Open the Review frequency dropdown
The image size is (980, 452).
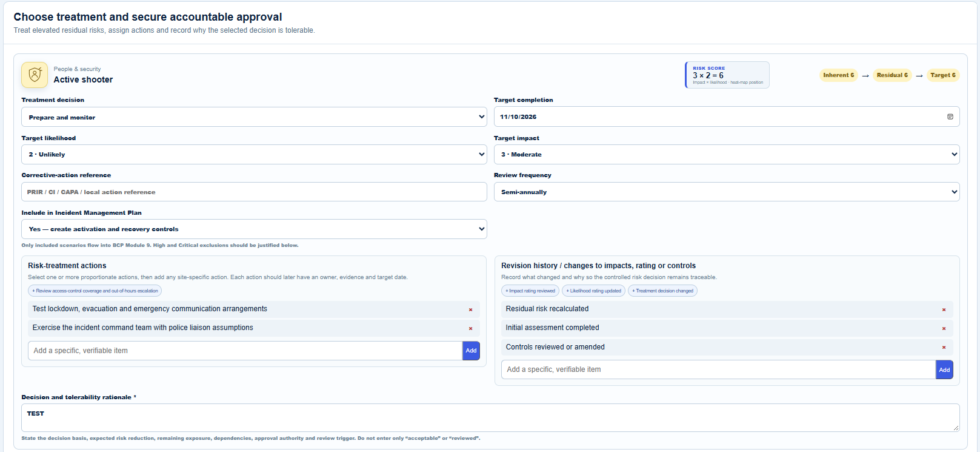point(727,192)
